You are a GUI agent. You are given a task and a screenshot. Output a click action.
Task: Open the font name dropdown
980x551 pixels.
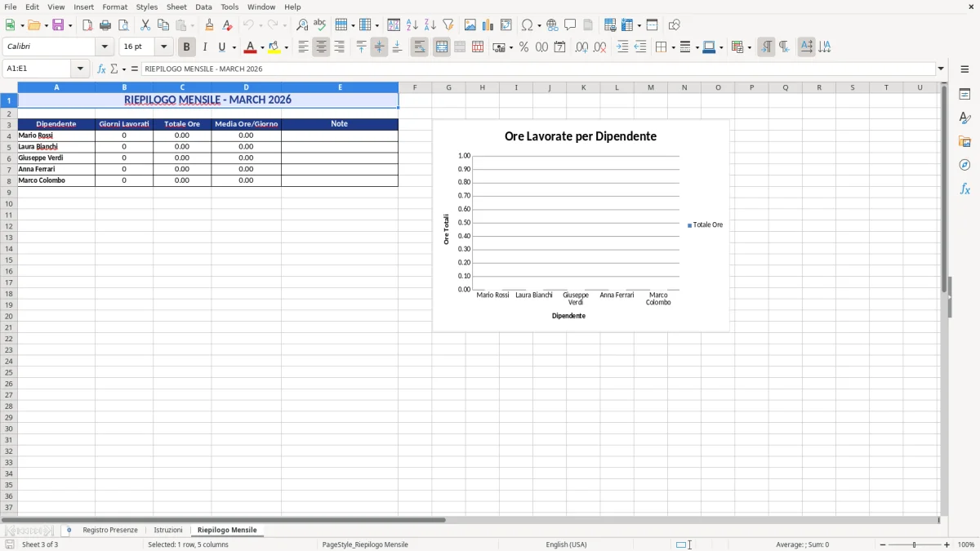(105, 46)
